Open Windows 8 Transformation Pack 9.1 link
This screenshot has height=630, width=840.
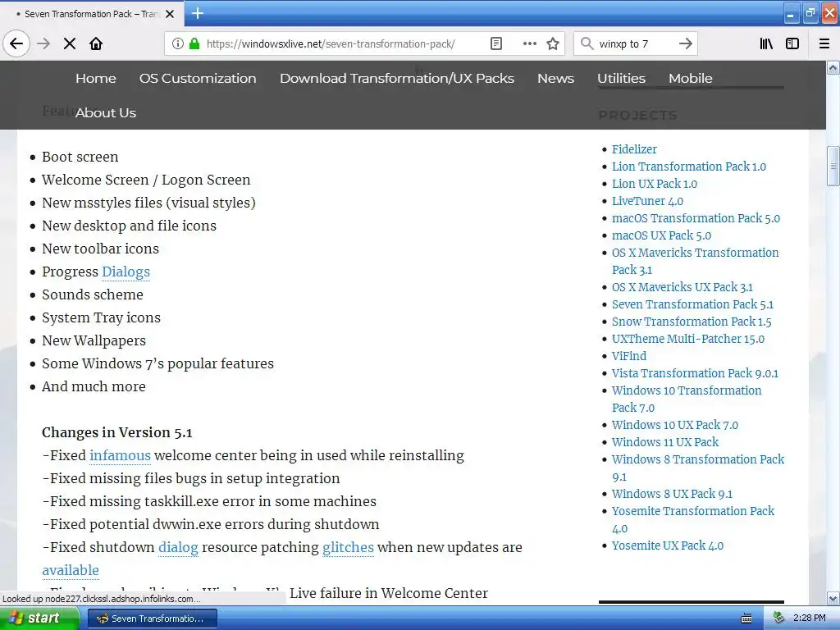pos(698,468)
